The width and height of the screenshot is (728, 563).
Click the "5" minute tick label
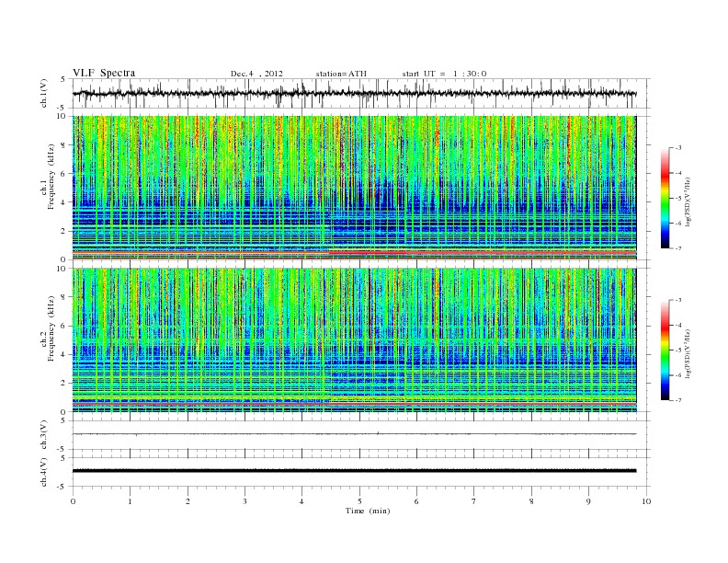(359, 501)
